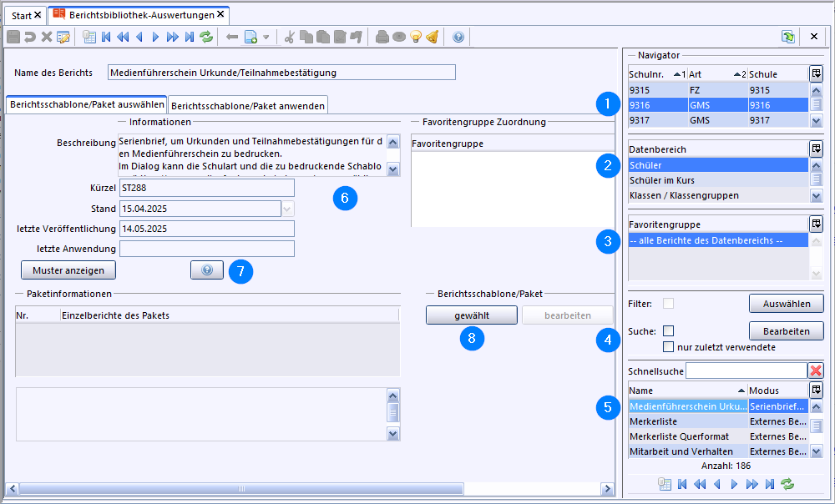Close the Berichtsbibliothek-Auswertungen tab
Image resolution: width=835 pixels, height=504 pixels.
pos(221,14)
